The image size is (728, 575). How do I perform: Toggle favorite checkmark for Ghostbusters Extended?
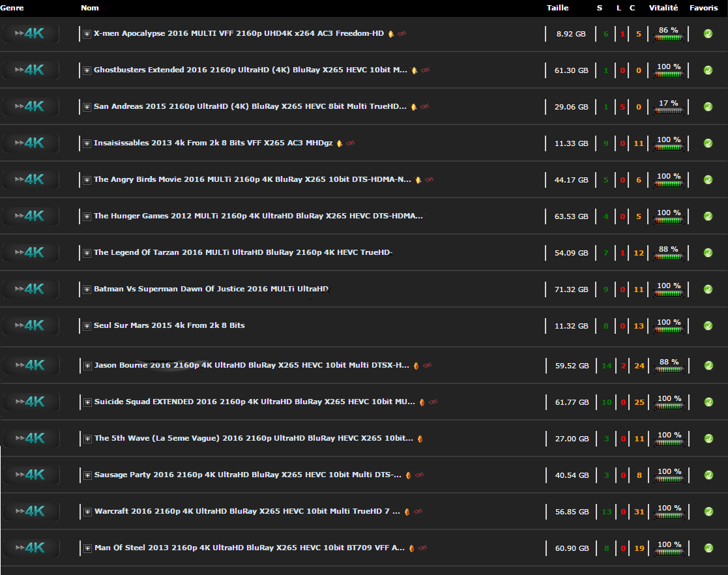pos(708,70)
